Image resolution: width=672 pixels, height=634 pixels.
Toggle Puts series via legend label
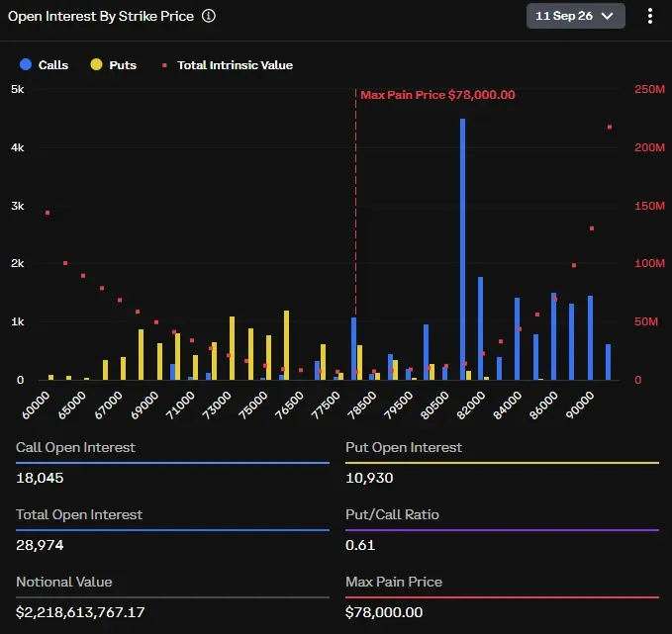click(123, 65)
